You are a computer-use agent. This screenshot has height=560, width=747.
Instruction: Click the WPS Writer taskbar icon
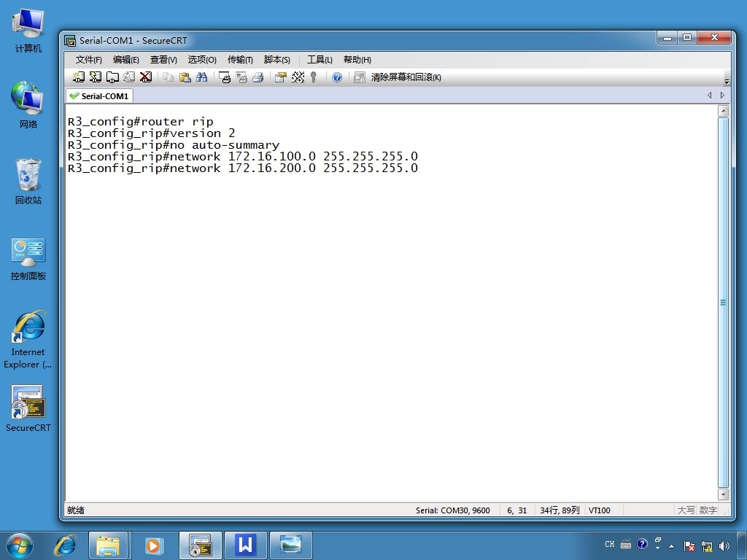(246, 545)
